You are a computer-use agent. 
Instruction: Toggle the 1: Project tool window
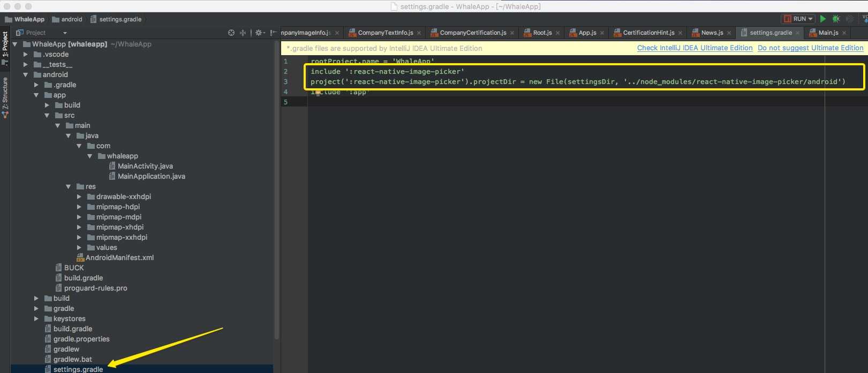pos(5,48)
